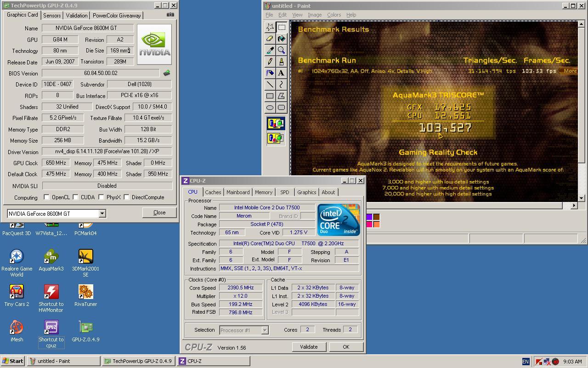Open the Processor #1 selection dropdown in CPU-Z

click(265, 330)
